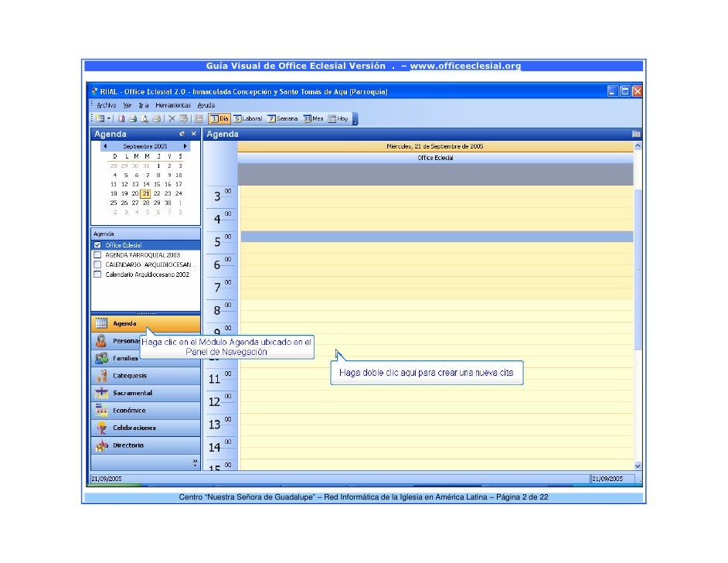Select day 30 in mini calendar
728x563 pixels.
pos(168,203)
